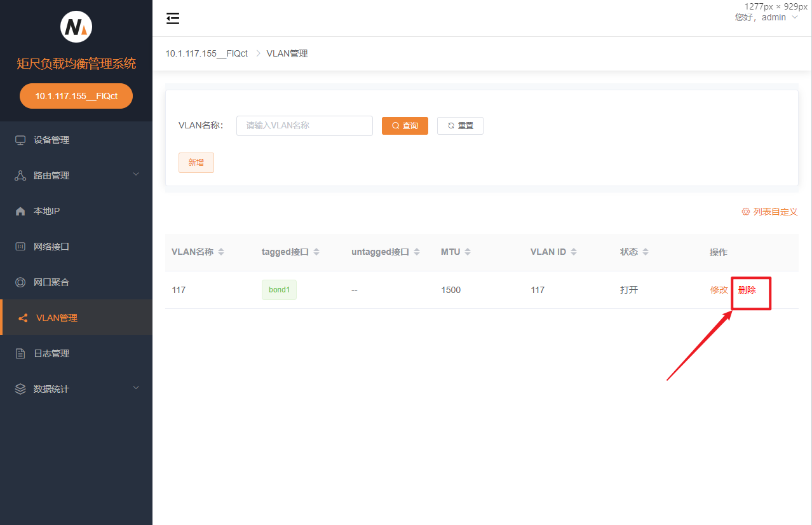Image resolution: width=812 pixels, height=525 pixels.
Task: Select the 设备管理 monitor icon
Action: [x=20, y=140]
